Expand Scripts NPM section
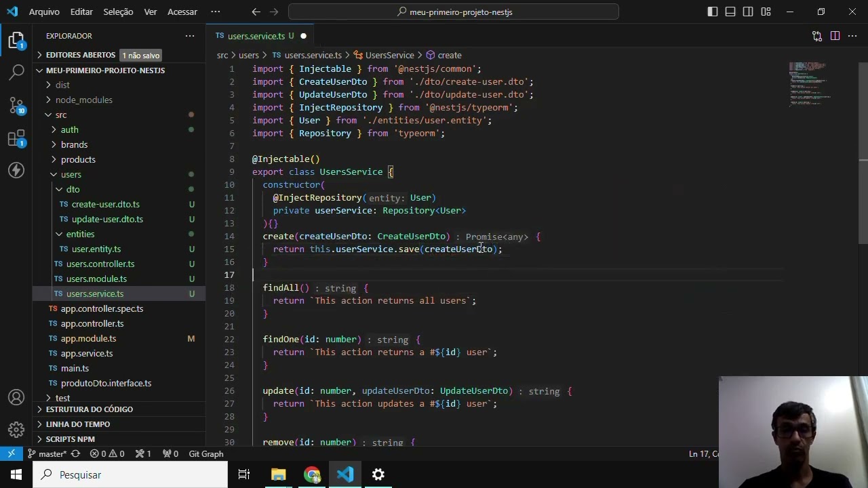 point(119,439)
